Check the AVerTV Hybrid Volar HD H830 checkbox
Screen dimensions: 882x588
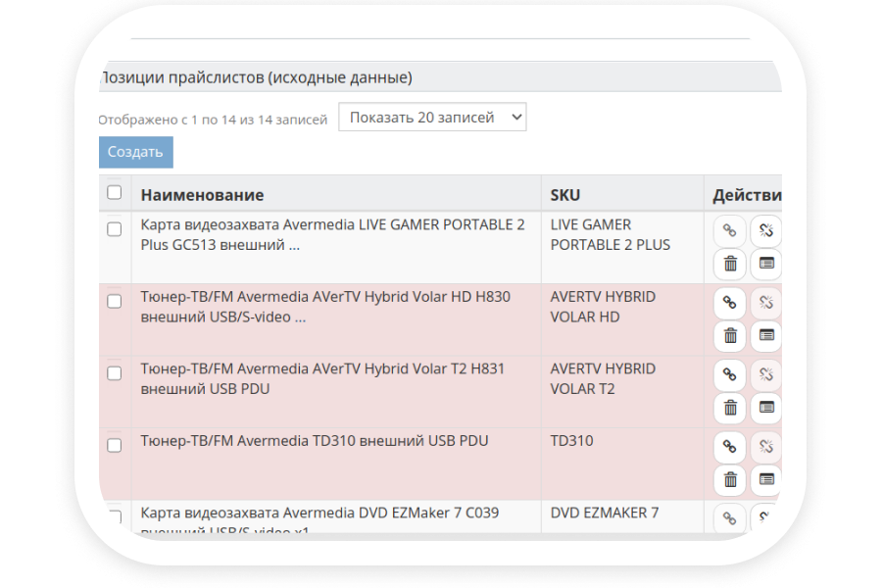point(115,301)
